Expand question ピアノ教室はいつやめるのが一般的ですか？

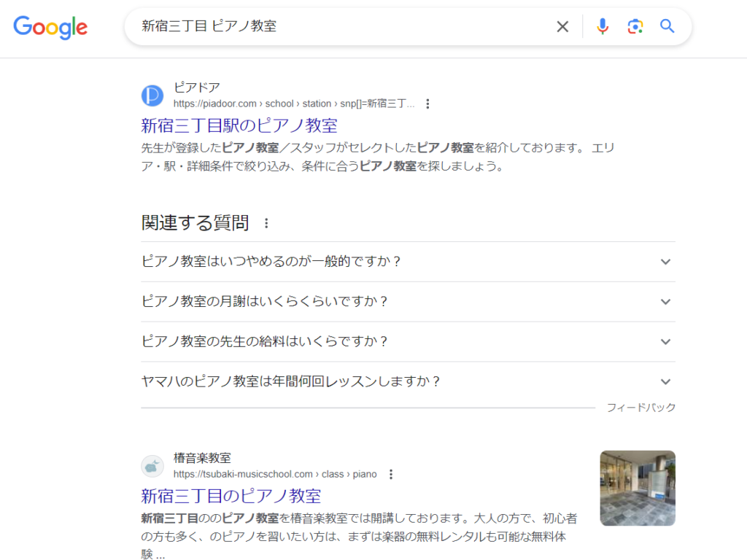tap(665, 262)
